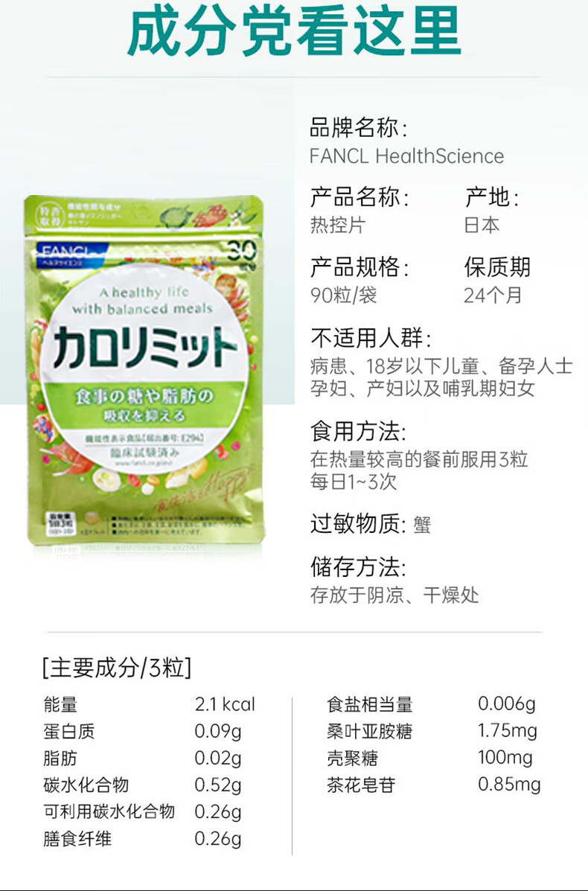Viewport: 588px width, 891px height.
Task: Select the 膳食纤维 0.26g row
Action: [x=143, y=839]
